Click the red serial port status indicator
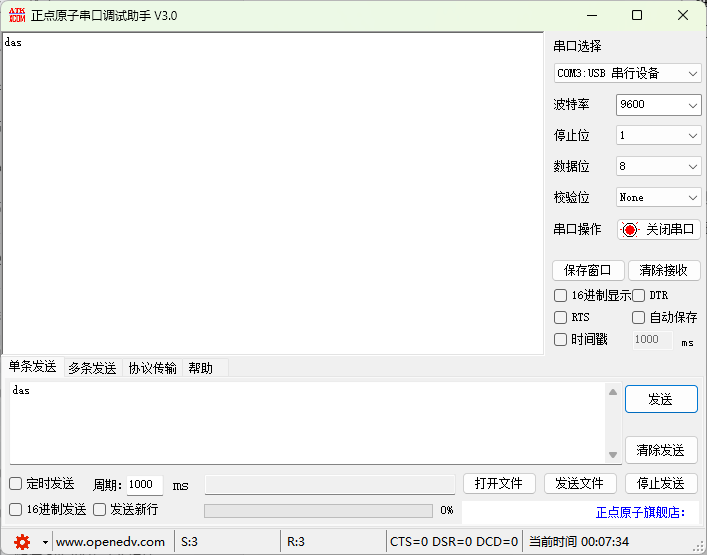The width and height of the screenshot is (707, 555). [630, 229]
